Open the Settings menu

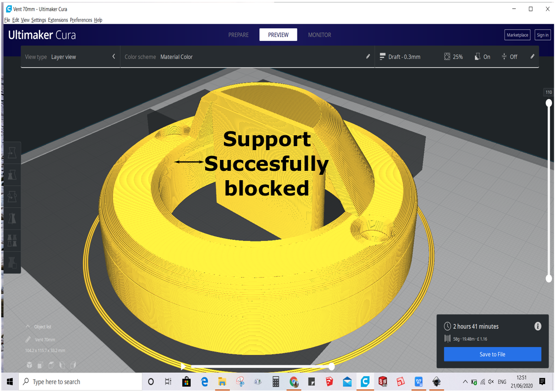coord(39,20)
